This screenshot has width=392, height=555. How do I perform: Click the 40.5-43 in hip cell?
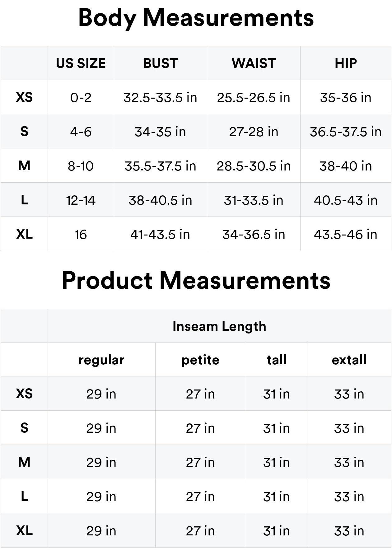pos(346,200)
